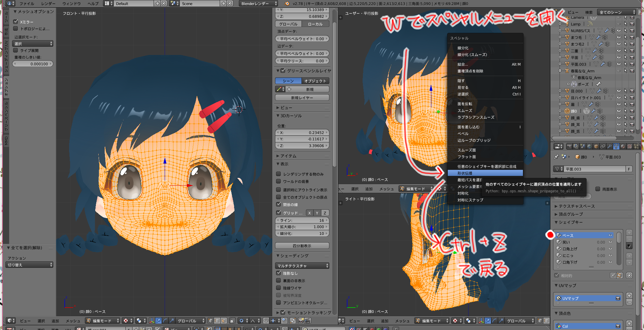Add a new UV map with plus button
The width and height of the screenshot is (644, 330).
pos(629,295)
